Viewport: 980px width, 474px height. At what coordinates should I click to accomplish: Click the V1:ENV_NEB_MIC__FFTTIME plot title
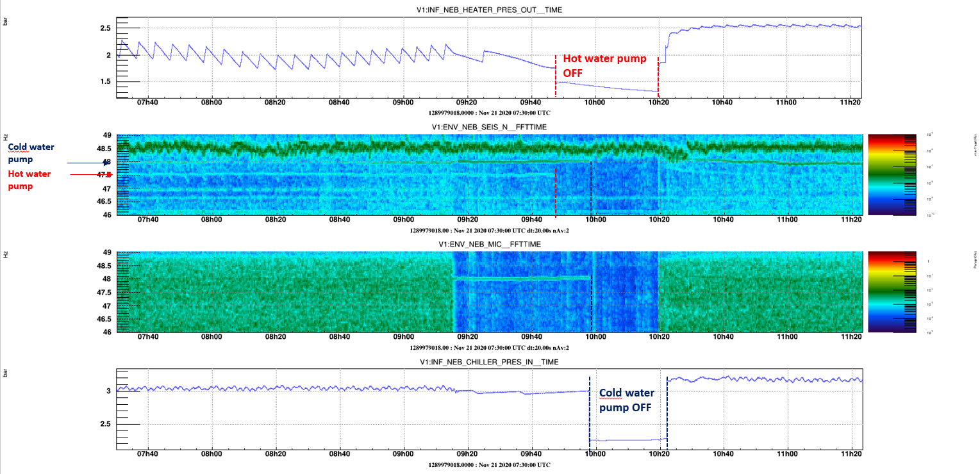coord(490,245)
